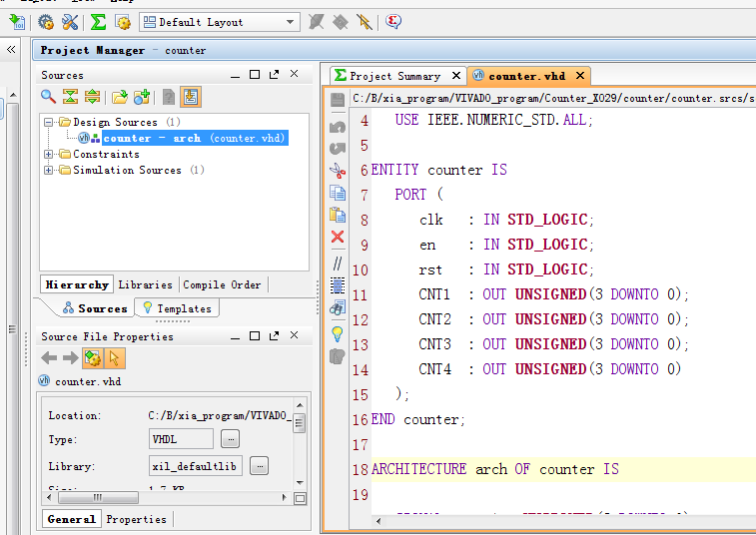Click the properties horizontal scrollbar thumb

(x=98, y=497)
